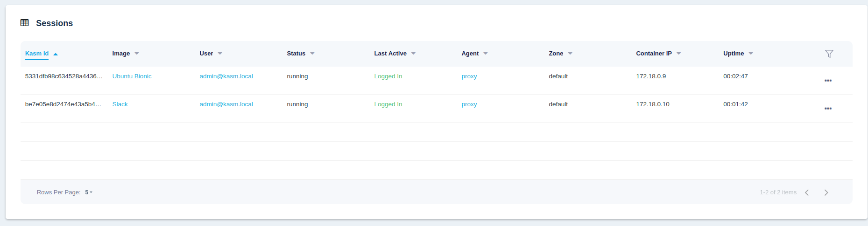Go to next page of sessions

[826, 192]
